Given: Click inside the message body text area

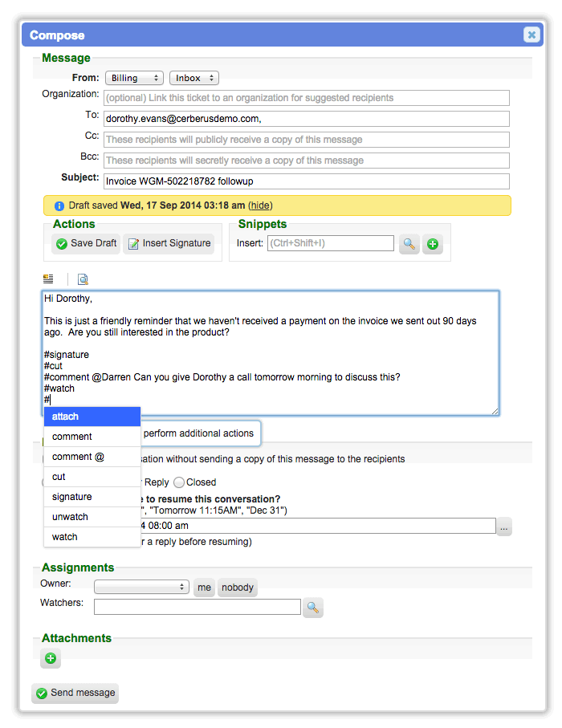Looking at the screenshot, I should tap(271, 353).
